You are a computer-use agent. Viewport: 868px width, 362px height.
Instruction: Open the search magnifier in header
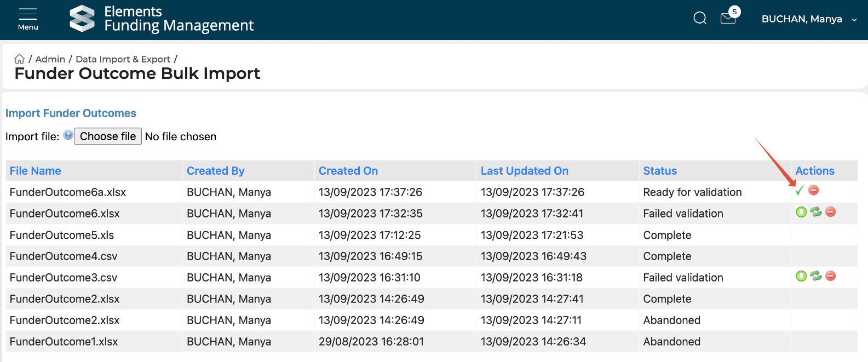click(700, 19)
